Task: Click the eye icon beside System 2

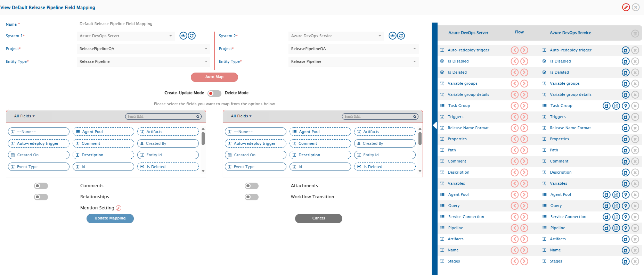Action: pos(392,36)
